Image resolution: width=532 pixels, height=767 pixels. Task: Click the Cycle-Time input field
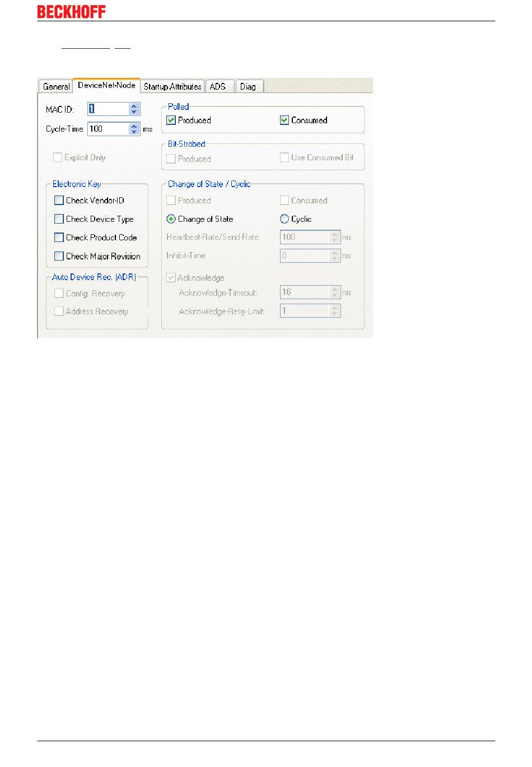point(108,129)
